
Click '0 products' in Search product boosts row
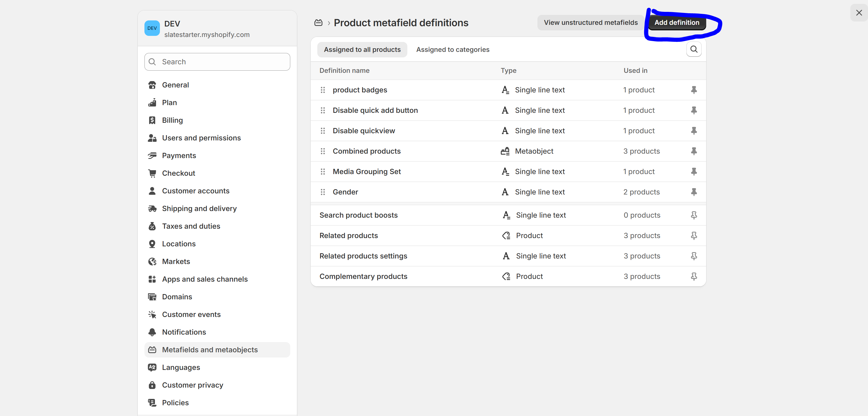[x=642, y=215]
